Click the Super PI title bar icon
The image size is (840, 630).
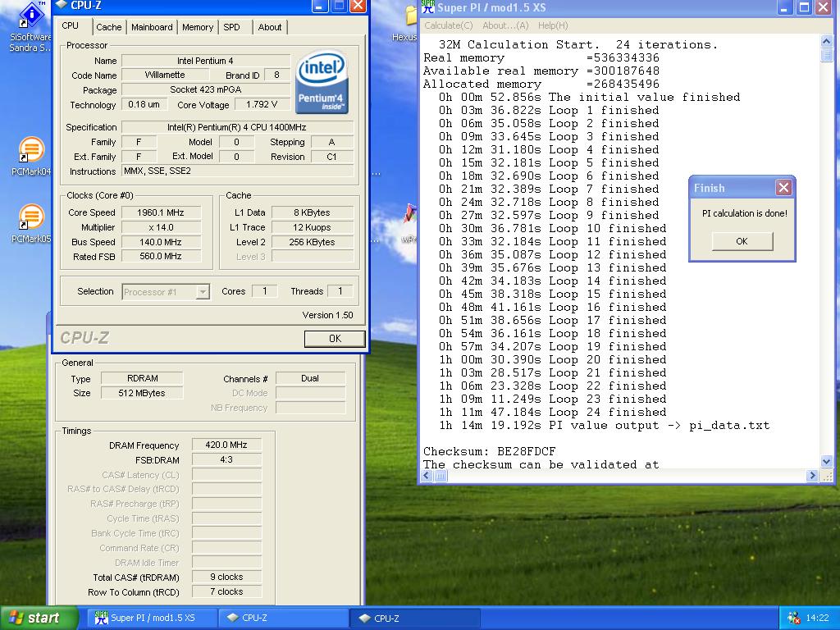(427, 7)
